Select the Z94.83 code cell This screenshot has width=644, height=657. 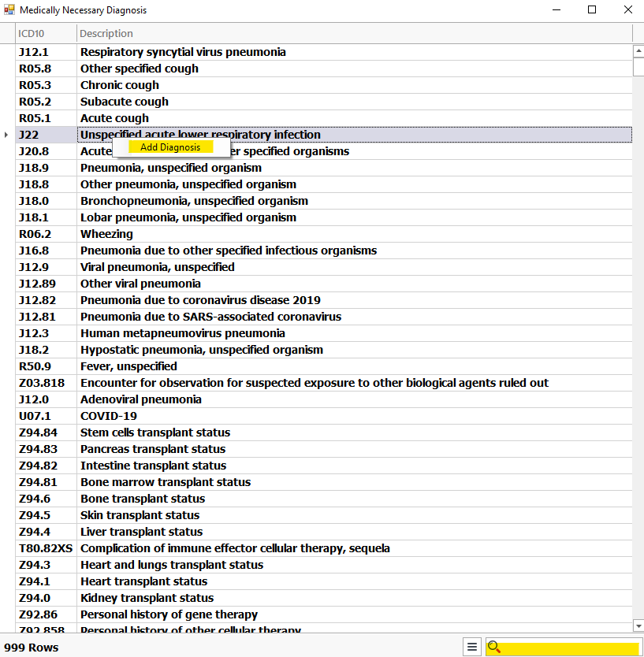[x=47, y=449]
